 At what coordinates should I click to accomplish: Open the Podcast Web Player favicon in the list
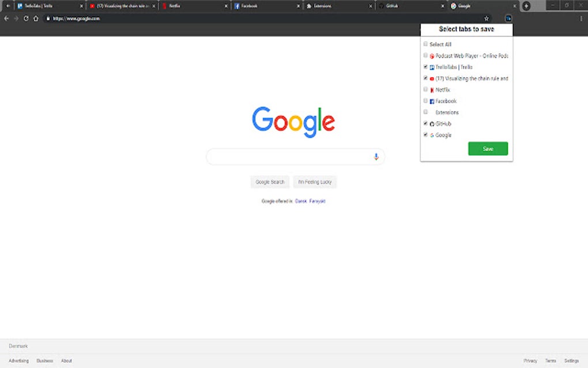coord(431,55)
